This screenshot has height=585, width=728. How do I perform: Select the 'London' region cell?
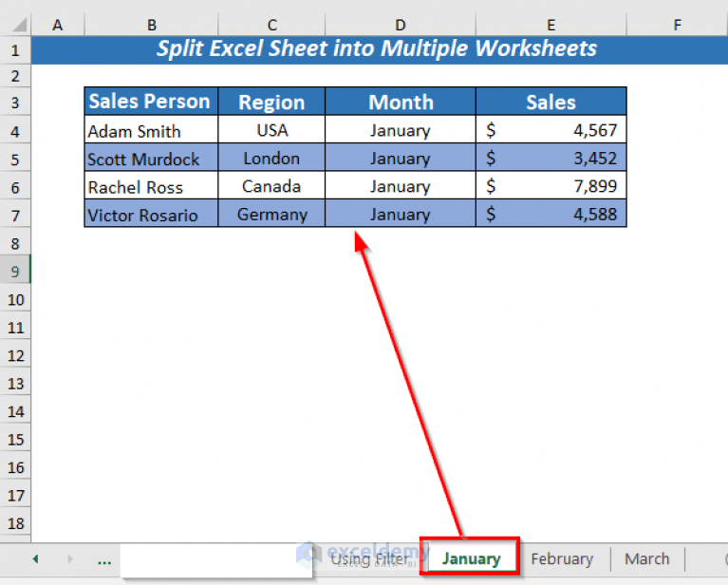click(x=271, y=158)
